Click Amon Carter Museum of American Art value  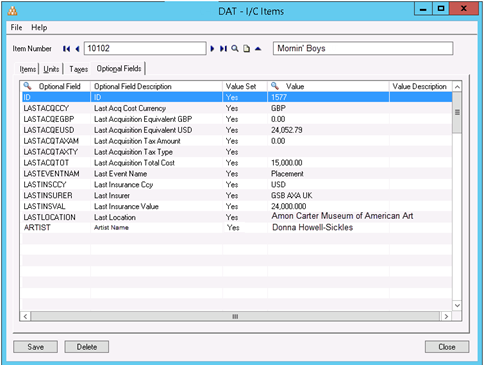click(342, 216)
